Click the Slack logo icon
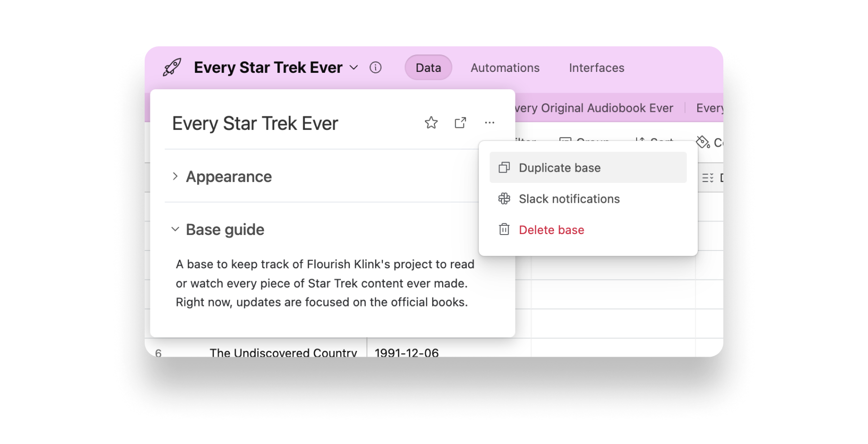The height and width of the screenshot is (444, 868). pyautogui.click(x=504, y=199)
